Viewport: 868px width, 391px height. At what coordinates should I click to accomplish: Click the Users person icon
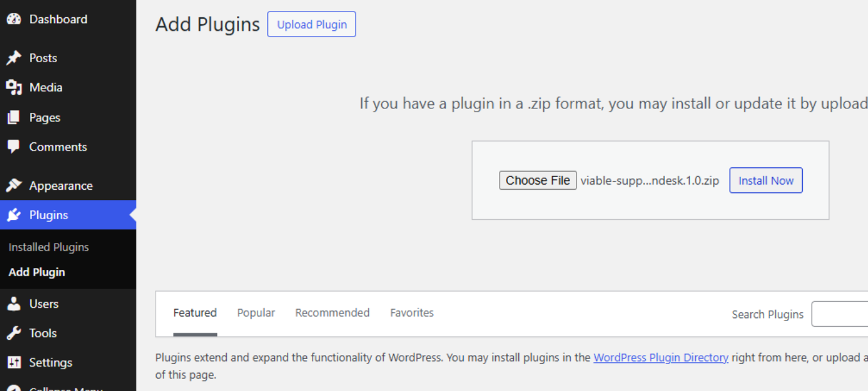coord(13,304)
